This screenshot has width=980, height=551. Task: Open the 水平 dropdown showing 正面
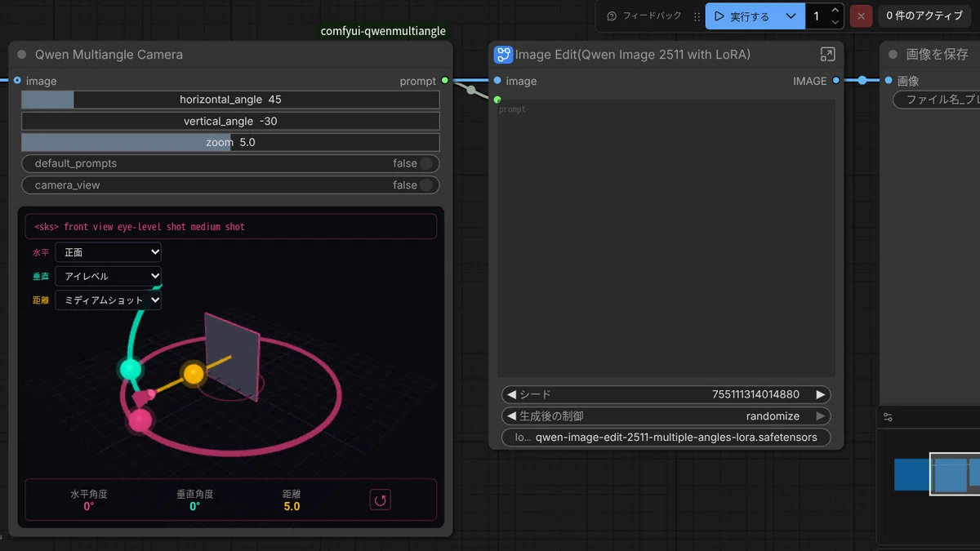(x=109, y=253)
